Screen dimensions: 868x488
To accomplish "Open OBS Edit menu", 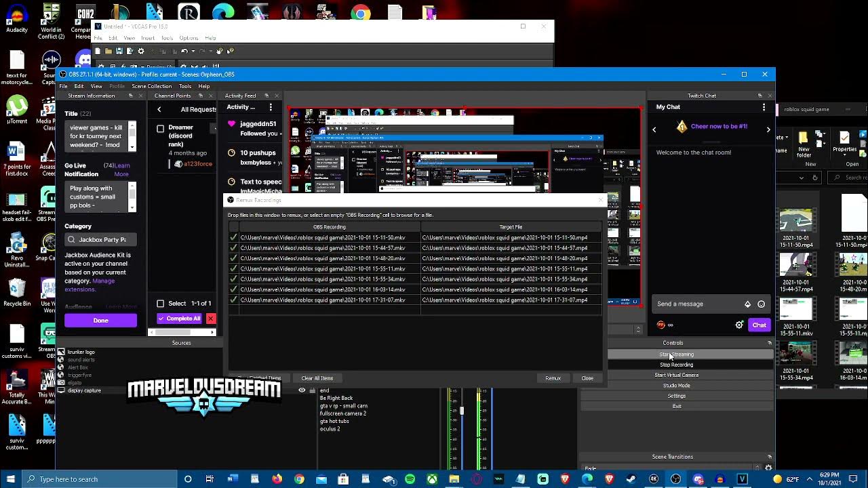I will [79, 86].
